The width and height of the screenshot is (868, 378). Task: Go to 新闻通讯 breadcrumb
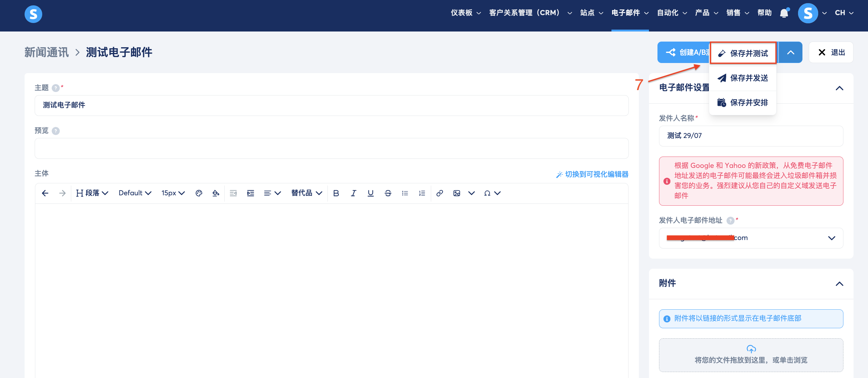(x=47, y=52)
